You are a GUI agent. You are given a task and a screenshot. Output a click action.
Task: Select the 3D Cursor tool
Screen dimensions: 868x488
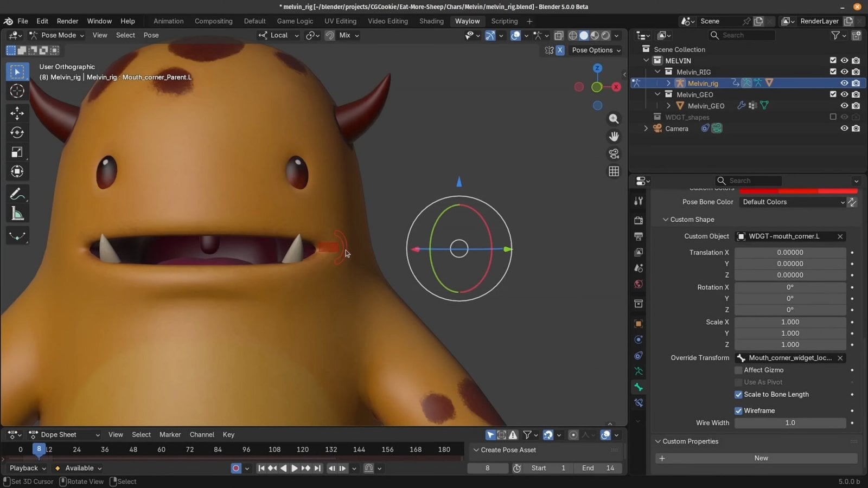[17, 91]
